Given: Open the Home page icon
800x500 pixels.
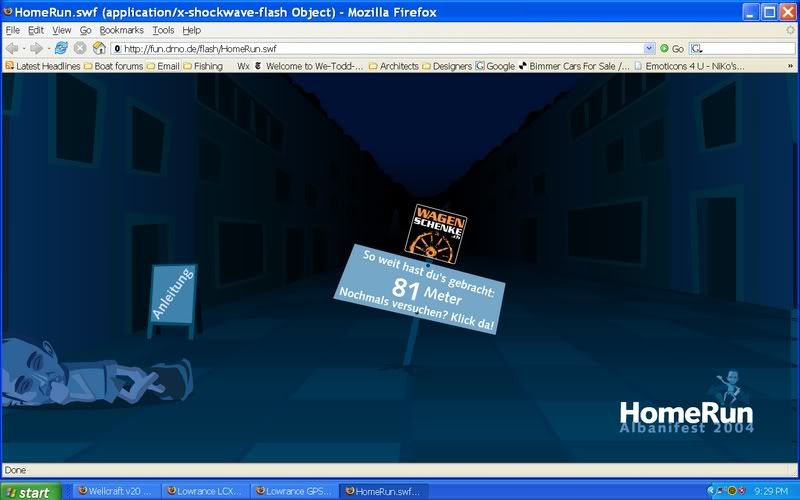Looking at the screenshot, I should 99,48.
